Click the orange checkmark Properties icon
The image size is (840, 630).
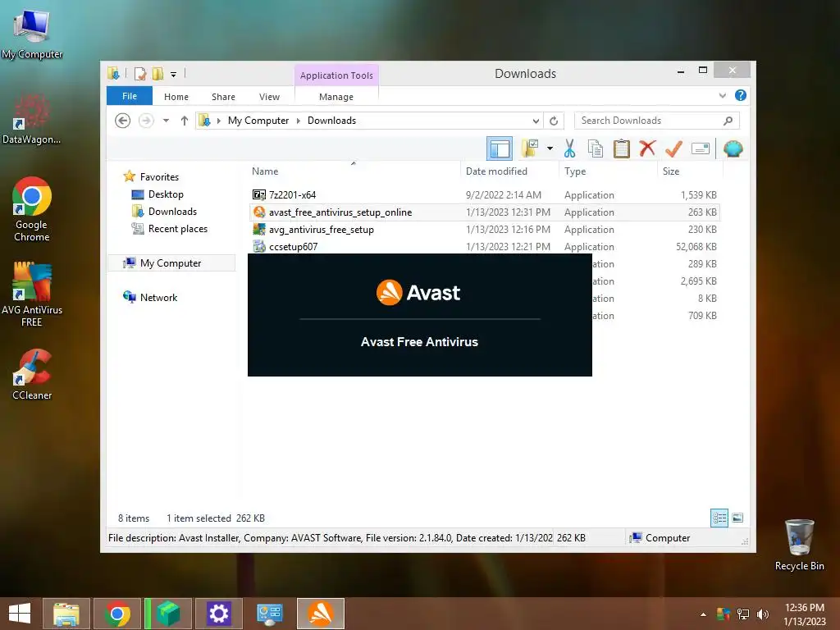pos(673,148)
